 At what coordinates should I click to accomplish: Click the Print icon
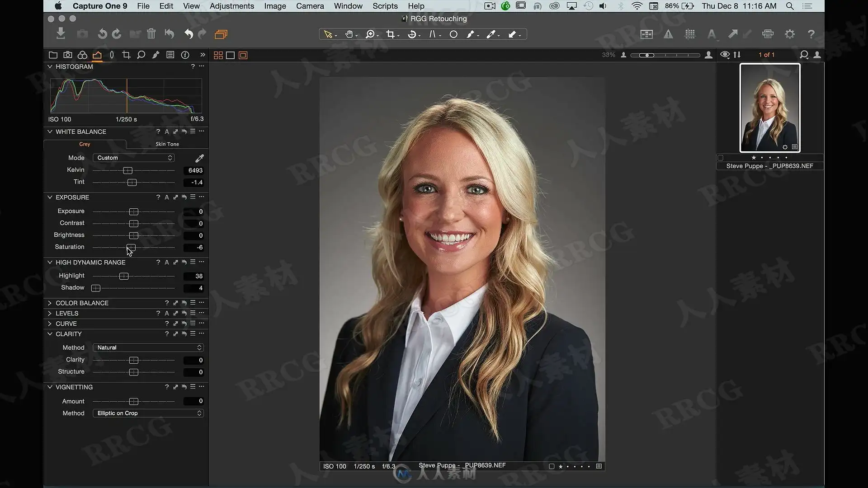pyautogui.click(x=768, y=34)
